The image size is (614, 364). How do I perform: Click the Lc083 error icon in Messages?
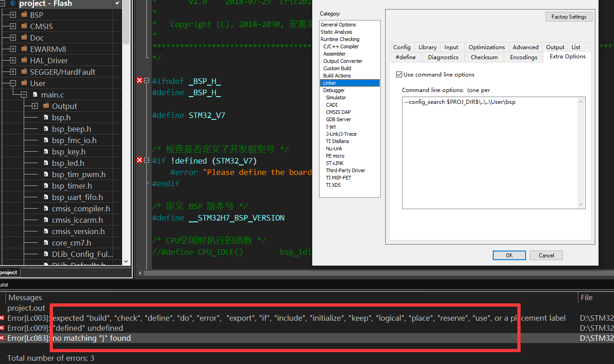point(2,338)
